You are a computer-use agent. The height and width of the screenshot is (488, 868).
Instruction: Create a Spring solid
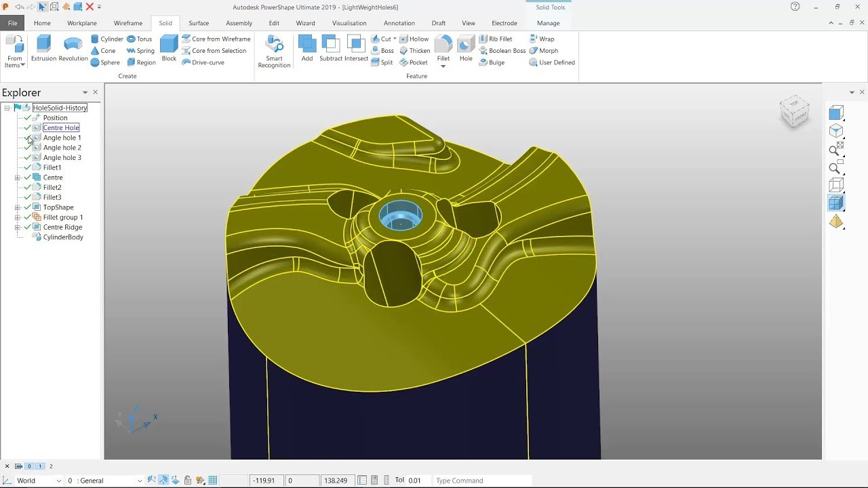(x=140, y=51)
